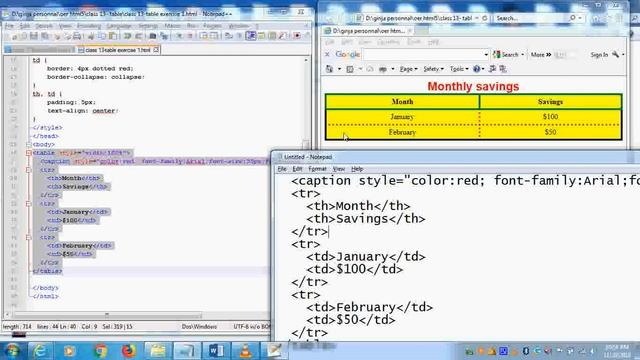The height and width of the screenshot is (360, 640).
Task: Click the UTF-8 encoding status entry
Action: 251,327
